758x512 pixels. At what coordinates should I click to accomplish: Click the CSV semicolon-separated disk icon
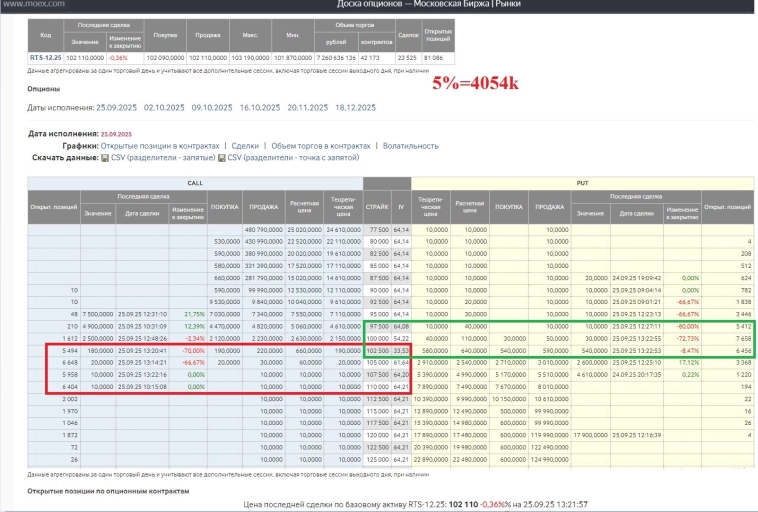[x=222, y=157]
